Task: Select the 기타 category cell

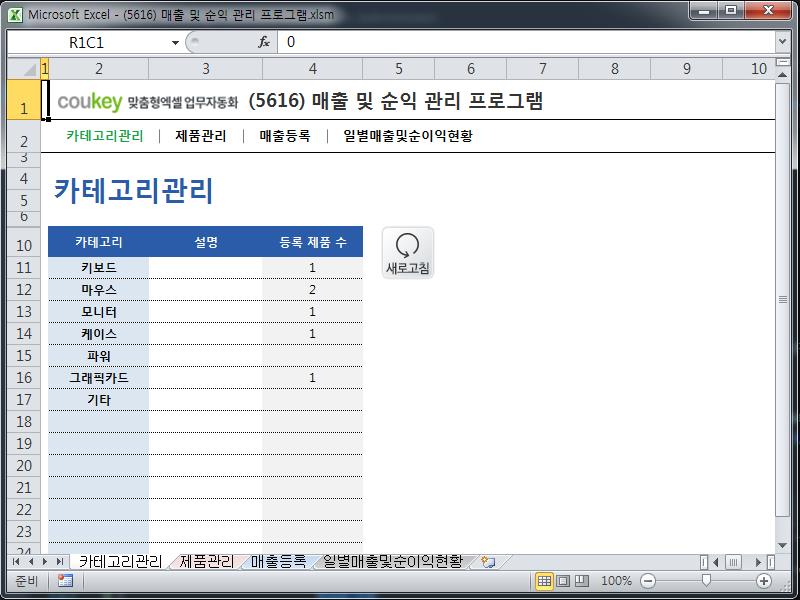Action: [x=98, y=399]
